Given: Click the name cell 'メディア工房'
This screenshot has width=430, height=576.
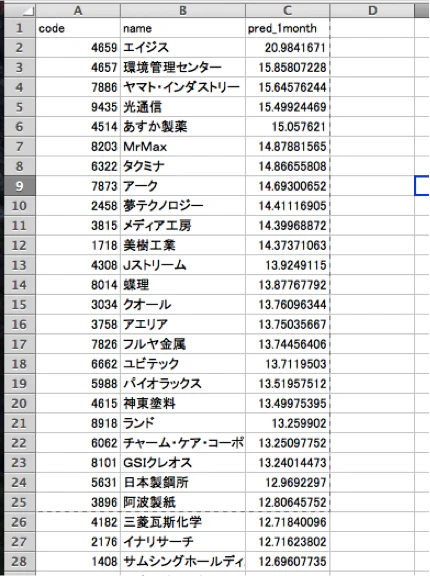Looking at the screenshot, I should tap(183, 226).
